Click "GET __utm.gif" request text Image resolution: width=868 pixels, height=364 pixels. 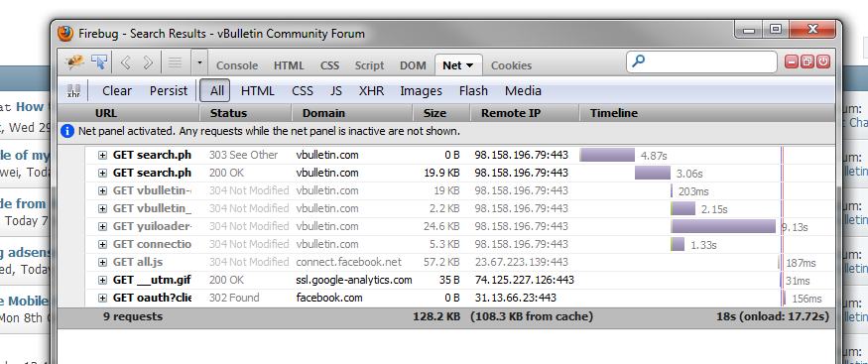(x=152, y=280)
